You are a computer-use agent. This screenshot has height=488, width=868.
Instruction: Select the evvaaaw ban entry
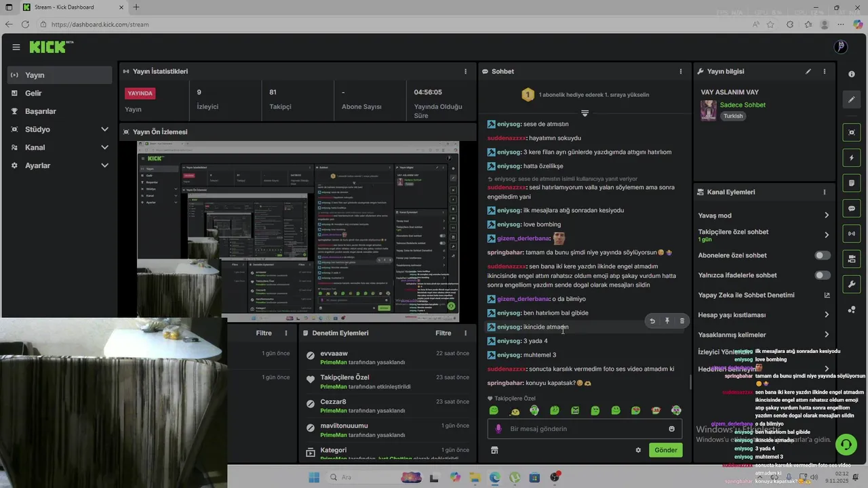pos(387,357)
